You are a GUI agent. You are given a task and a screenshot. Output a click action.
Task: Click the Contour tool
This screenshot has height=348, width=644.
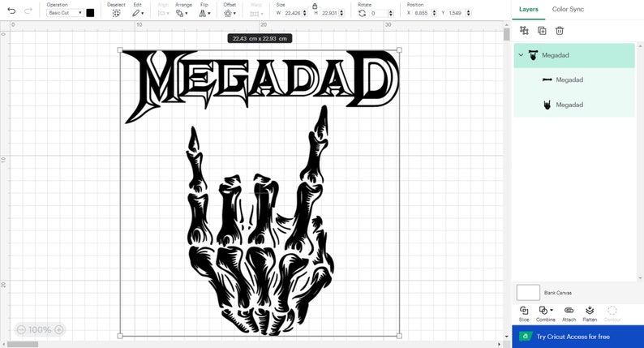(612, 313)
